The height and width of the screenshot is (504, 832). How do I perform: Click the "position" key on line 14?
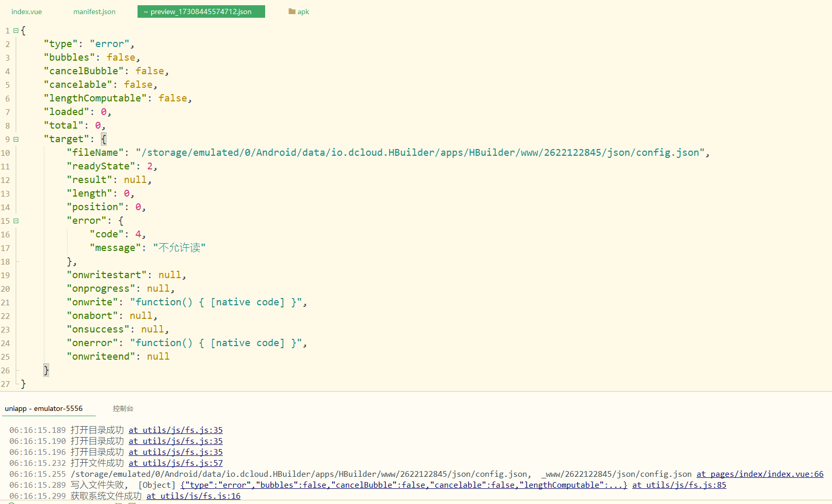(95, 207)
